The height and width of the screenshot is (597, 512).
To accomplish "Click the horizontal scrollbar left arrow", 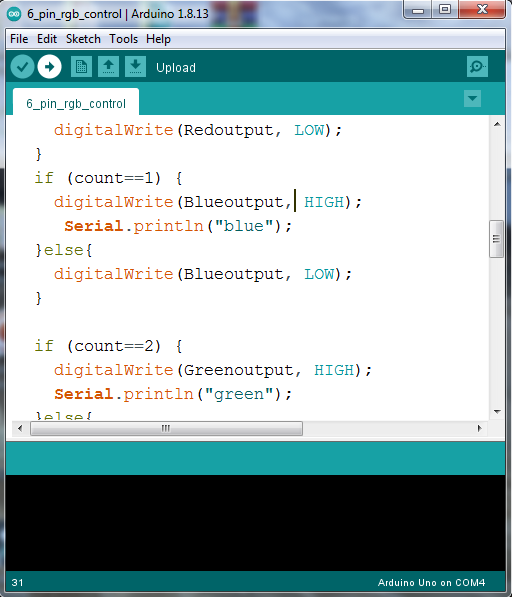I will pos(20,428).
